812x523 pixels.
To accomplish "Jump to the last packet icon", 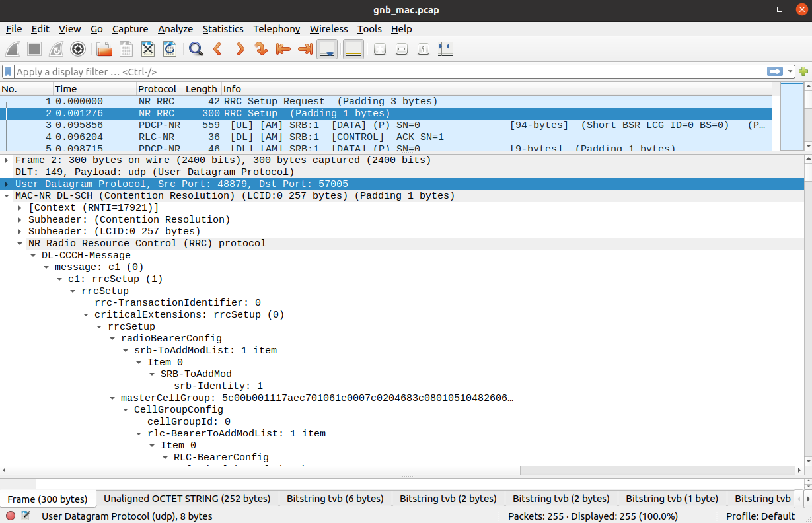I will click(305, 49).
